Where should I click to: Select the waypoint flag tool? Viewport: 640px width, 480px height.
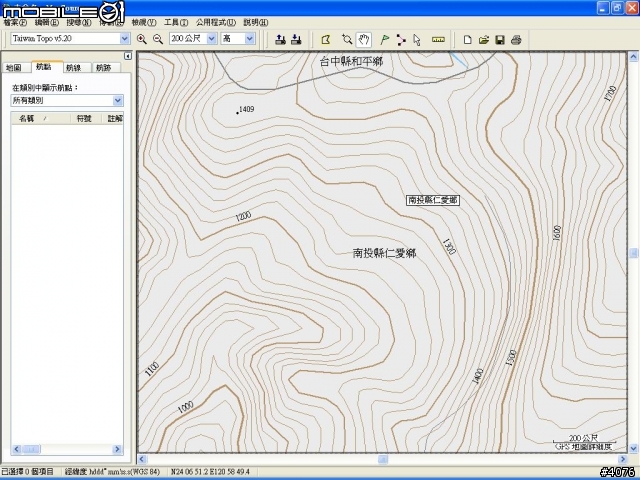click(385, 39)
